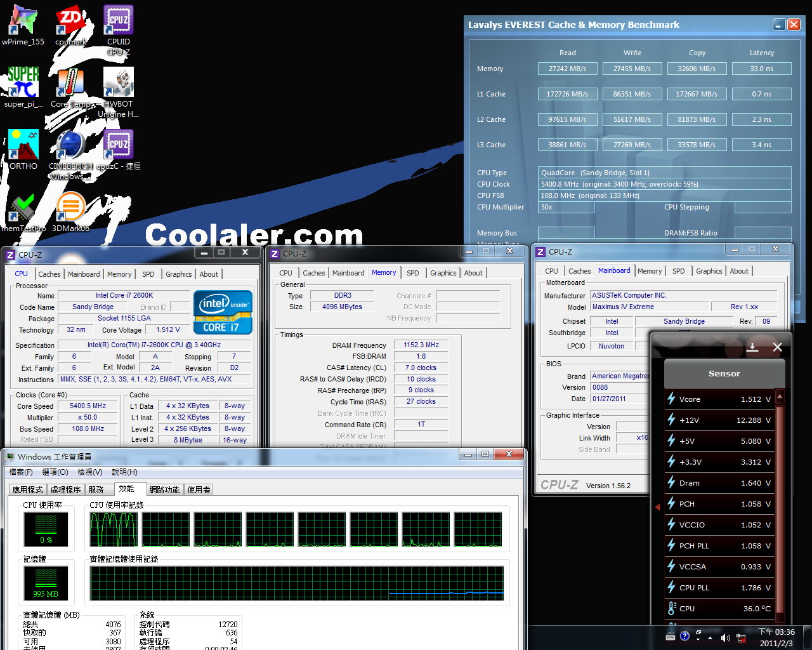Launch memTestPro from the desktop
This screenshot has height=650, width=812.
tap(23, 212)
